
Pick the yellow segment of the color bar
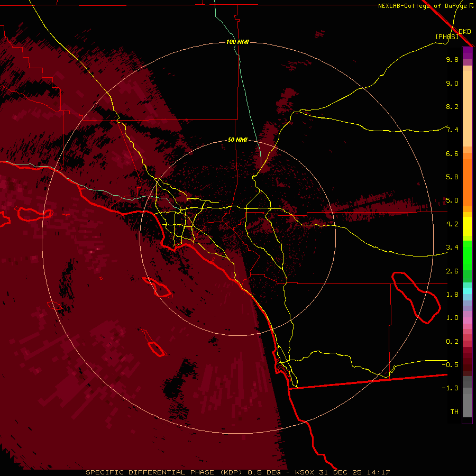tap(467, 226)
